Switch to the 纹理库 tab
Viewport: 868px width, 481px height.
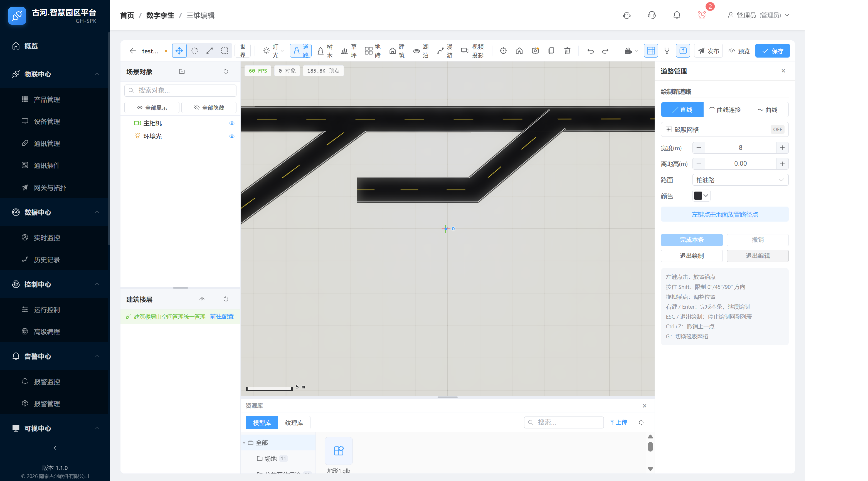coord(294,423)
